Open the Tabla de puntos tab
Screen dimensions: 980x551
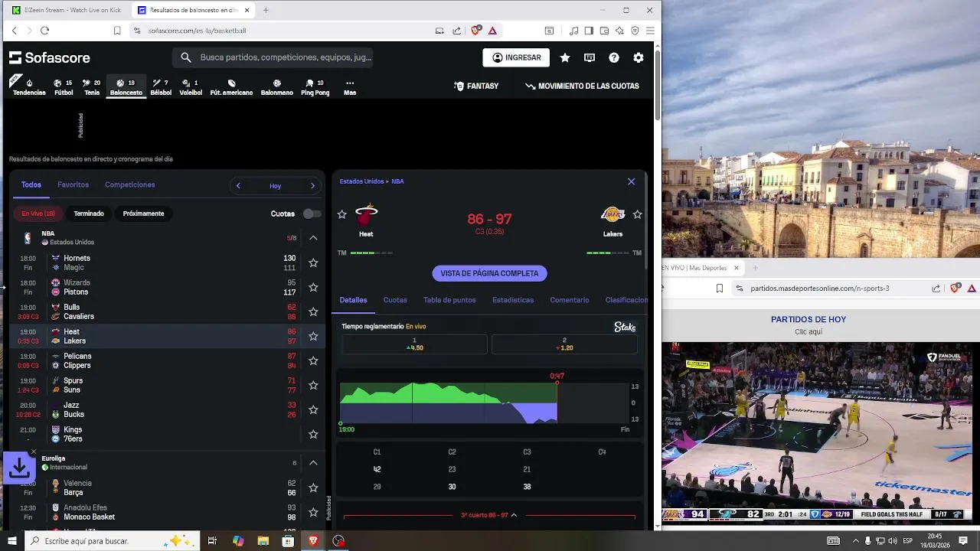point(449,300)
